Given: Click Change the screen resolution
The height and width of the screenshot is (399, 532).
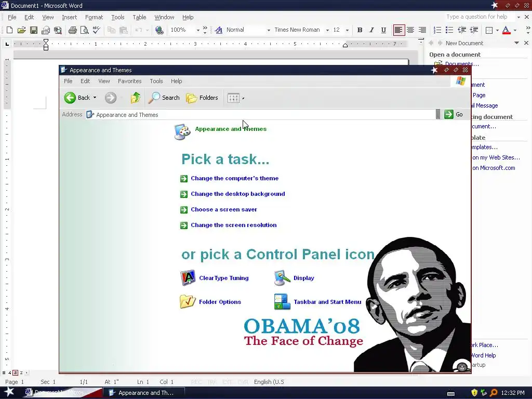Looking at the screenshot, I should click(x=233, y=225).
